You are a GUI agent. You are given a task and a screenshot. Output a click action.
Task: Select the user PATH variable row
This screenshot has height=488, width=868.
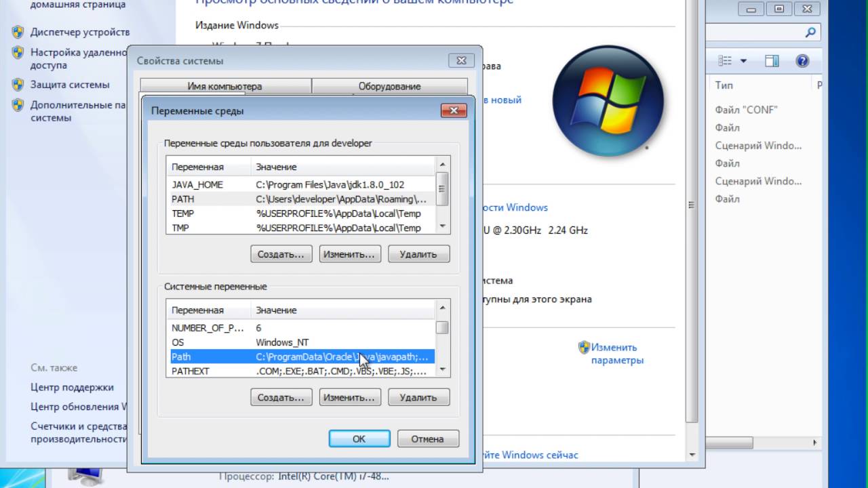[301, 199]
